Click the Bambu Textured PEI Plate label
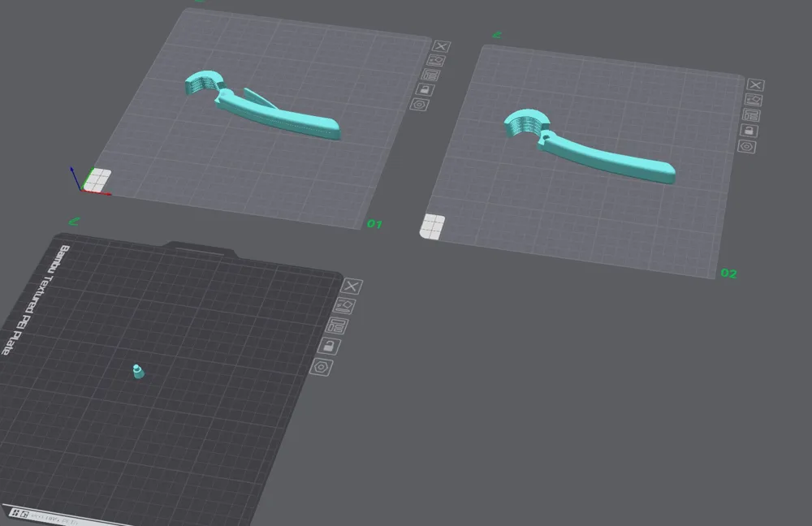 point(35,300)
